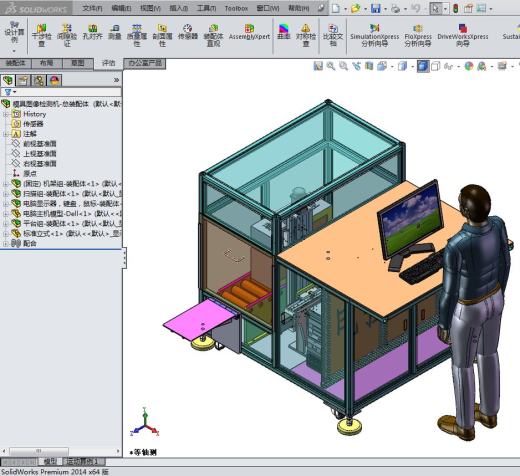The width and height of the screenshot is (520, 476).
Task: Open the DisplayManager appearance tab icon
Action: [x=55, y=80]
